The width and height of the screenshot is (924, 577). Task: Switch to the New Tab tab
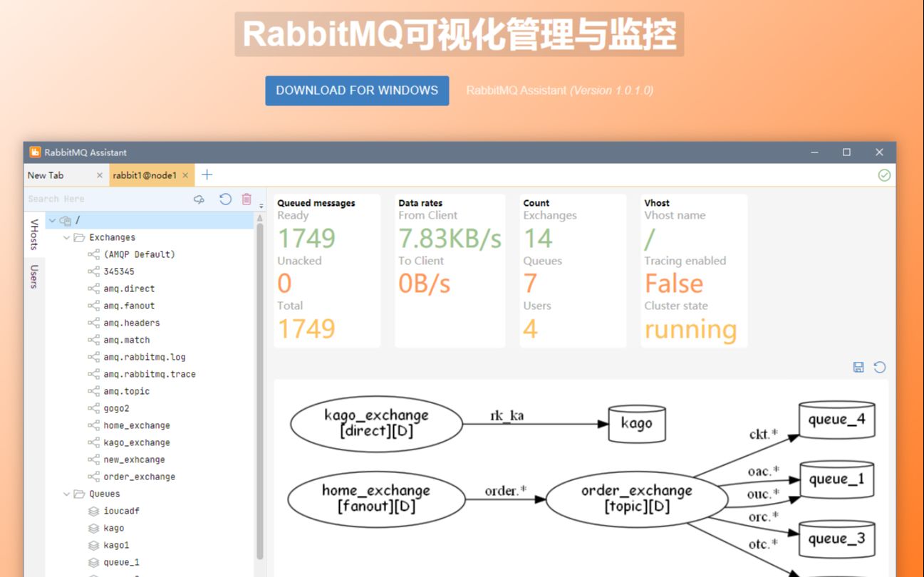coord(46,175)
